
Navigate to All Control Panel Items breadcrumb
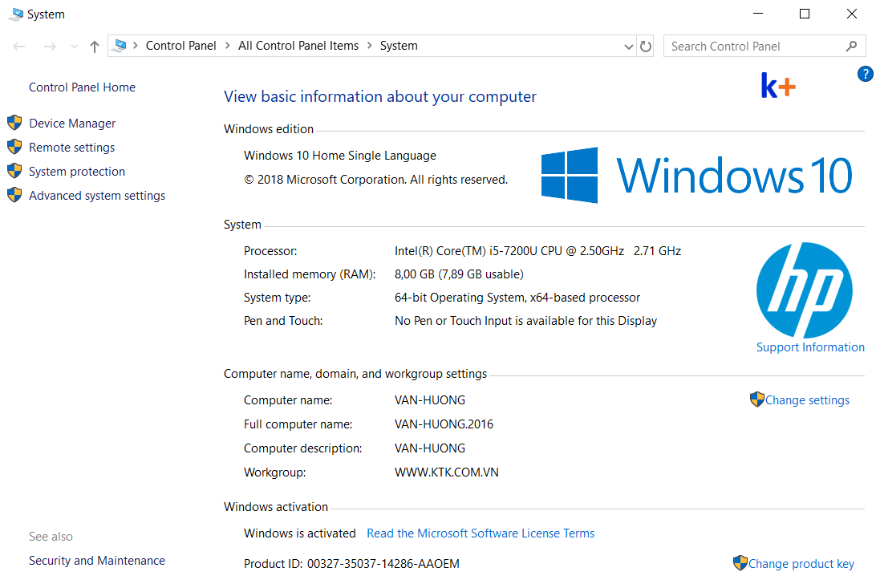tap(298, 46)
